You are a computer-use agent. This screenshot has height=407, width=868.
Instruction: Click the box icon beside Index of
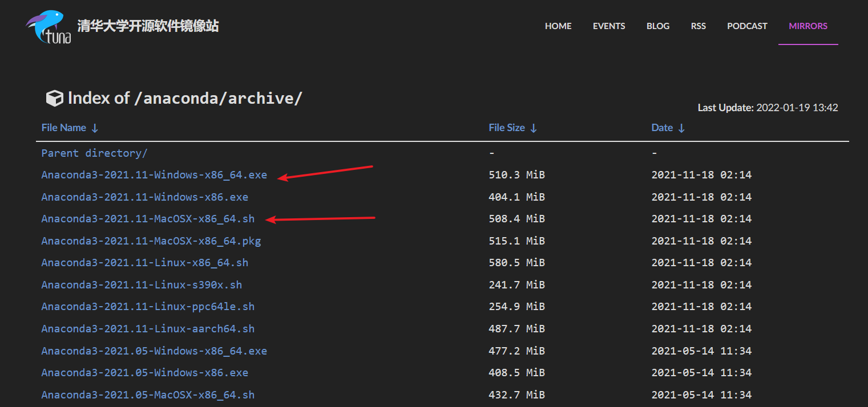tap(54, 99)
